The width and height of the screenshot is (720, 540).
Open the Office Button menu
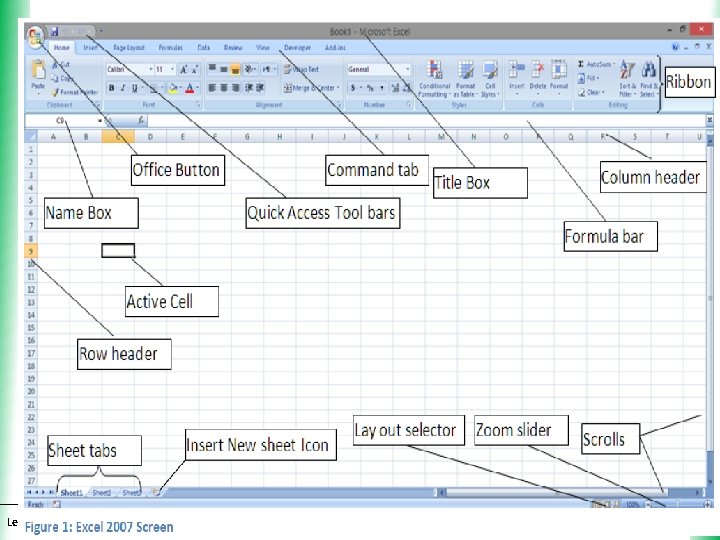(x=35, y=36)
